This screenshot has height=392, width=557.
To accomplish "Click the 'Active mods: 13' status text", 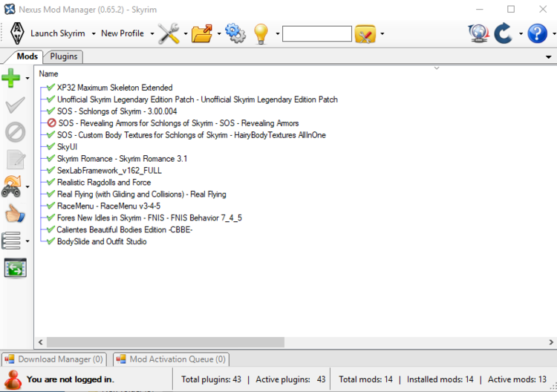I will pos(517,379).
